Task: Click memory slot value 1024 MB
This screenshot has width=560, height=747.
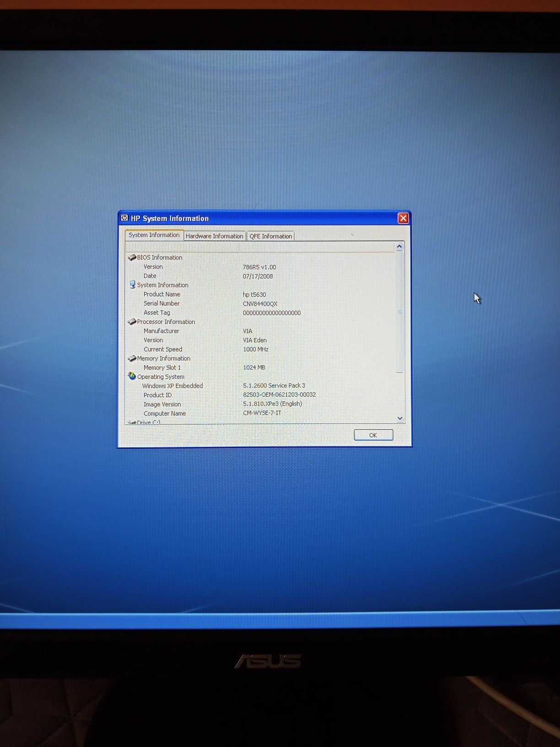Action: (x=254, y=368)
